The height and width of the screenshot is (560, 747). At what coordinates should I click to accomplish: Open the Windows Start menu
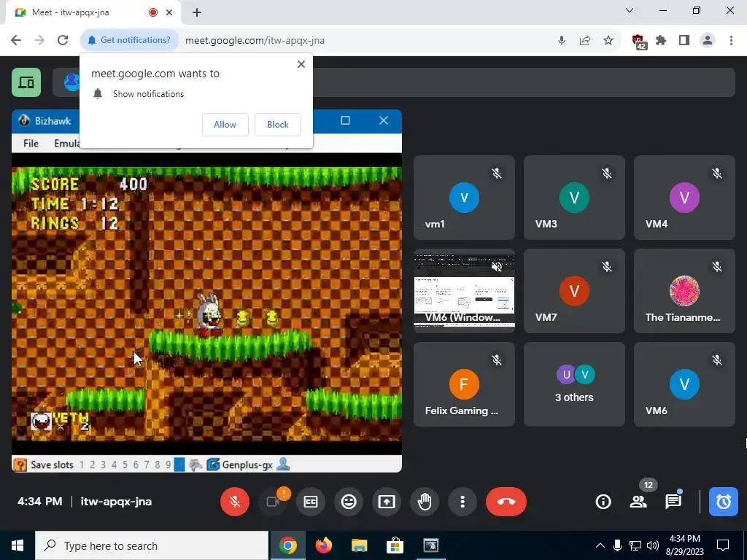pos(18,545)
